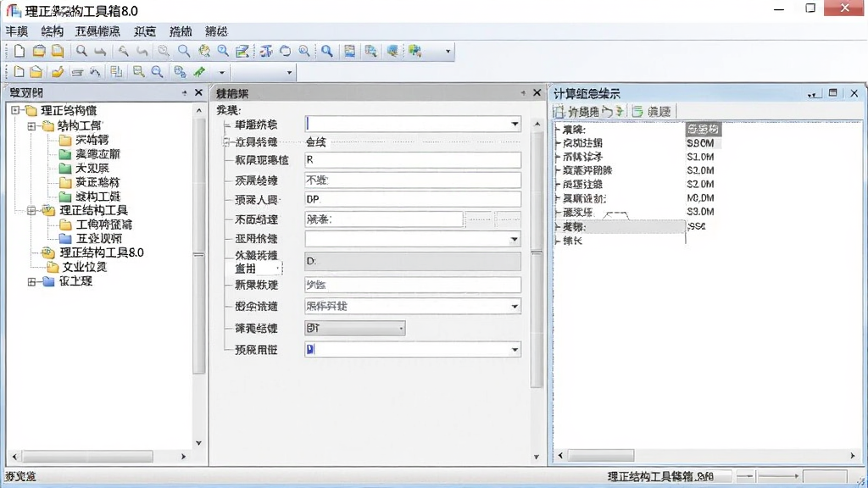The height and width of the screenshot is (488, 868).
Task: Expand the 理正结构工具 tree node toggle
Action: (31, 210)
